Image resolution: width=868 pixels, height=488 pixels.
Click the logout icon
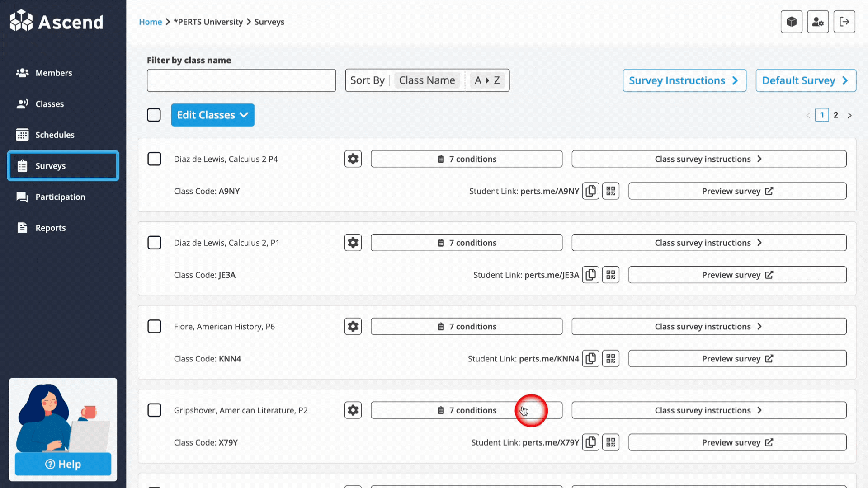point(844,22)
